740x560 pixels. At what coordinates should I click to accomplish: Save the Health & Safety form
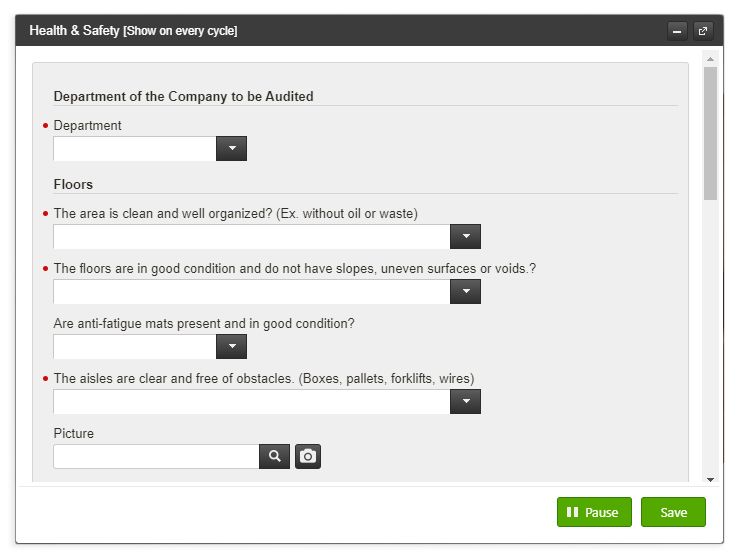click(673, 512)
